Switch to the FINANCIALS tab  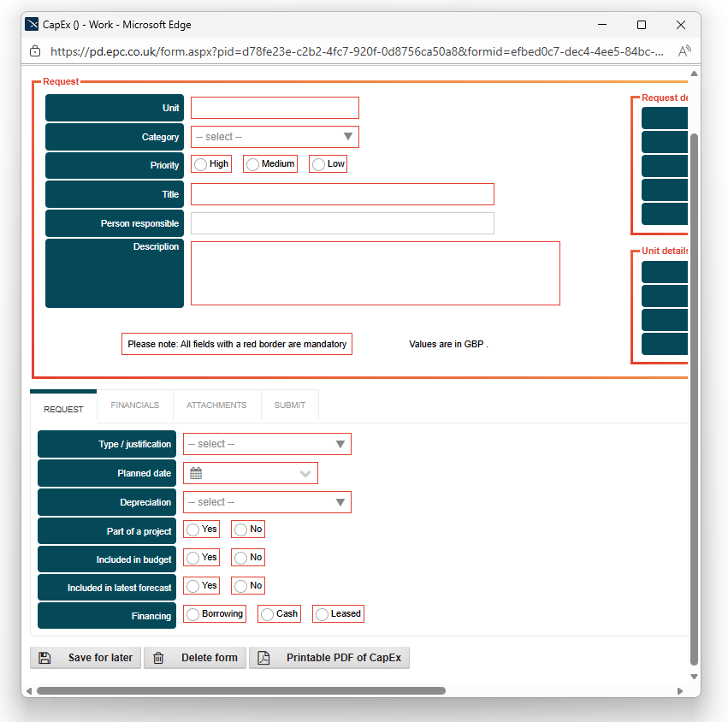pos(134,405)
